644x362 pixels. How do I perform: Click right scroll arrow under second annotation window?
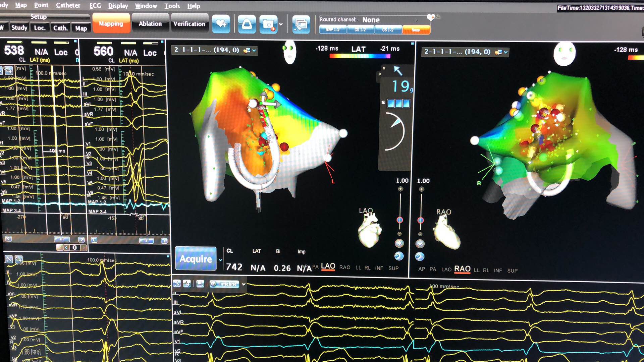click(164, 241)
